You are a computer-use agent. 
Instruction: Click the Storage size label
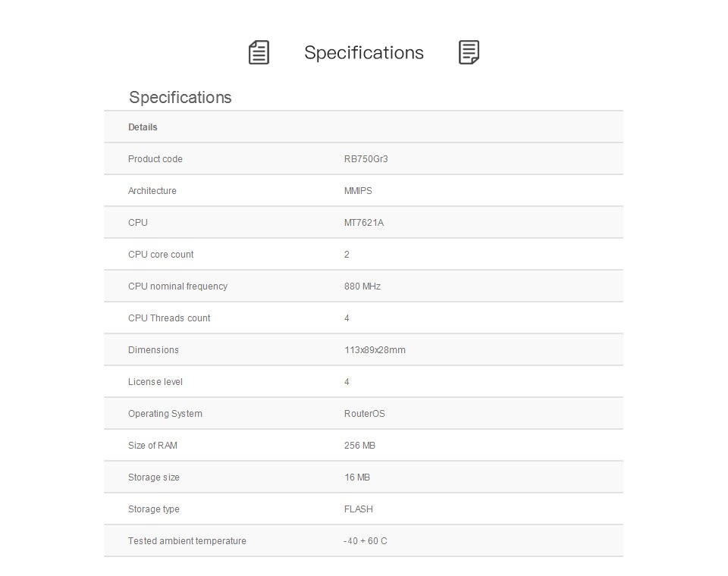(x=154, y=477)
